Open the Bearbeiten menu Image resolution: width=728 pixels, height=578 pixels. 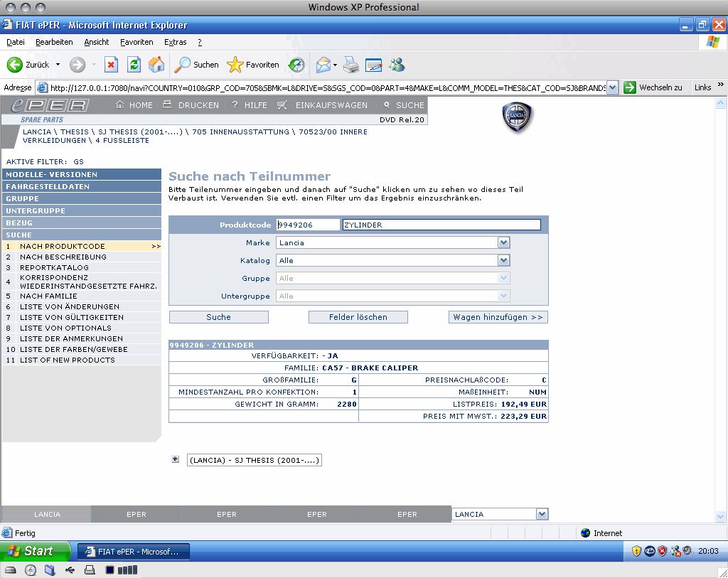point(54,42)
